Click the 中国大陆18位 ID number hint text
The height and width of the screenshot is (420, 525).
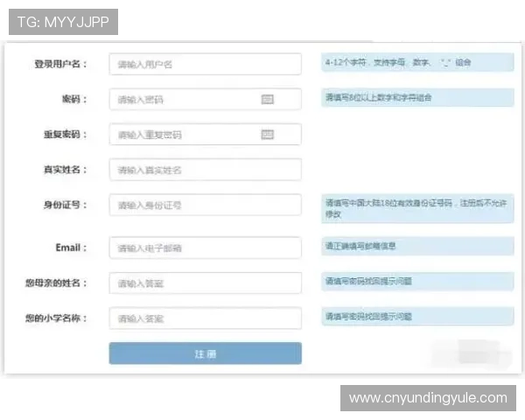(416, 208)
